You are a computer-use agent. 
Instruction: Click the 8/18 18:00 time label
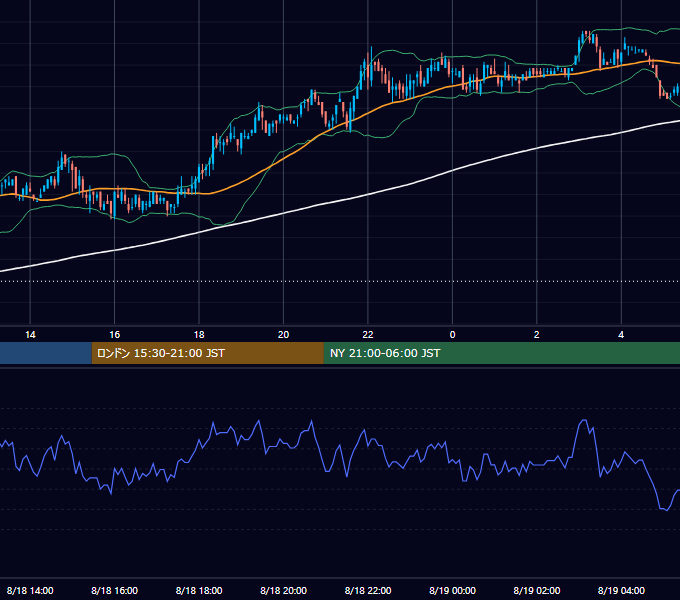coord(199,590)
